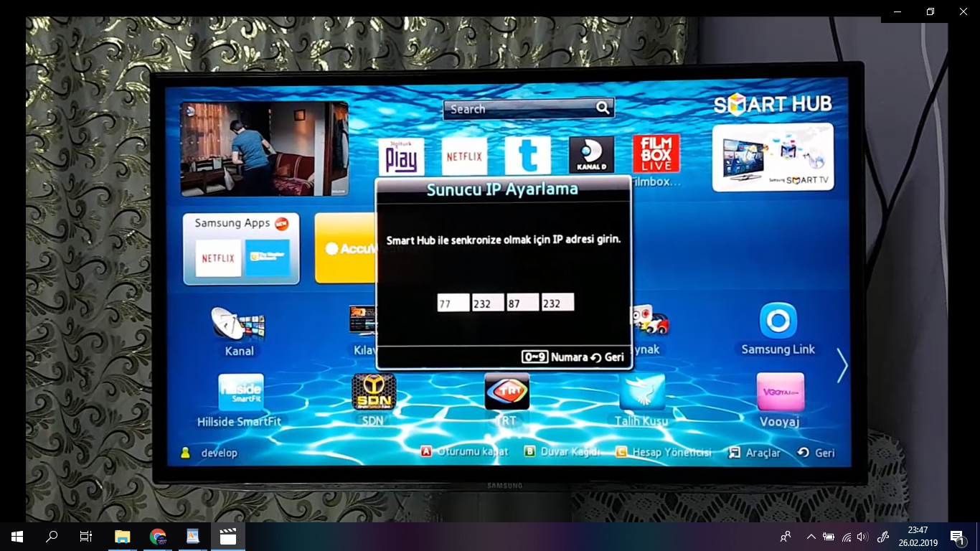Image resolution: width=980 pixels, height=551 pixels.
Task: Open the Digiturk Play app tile
Action: (401, 157)
